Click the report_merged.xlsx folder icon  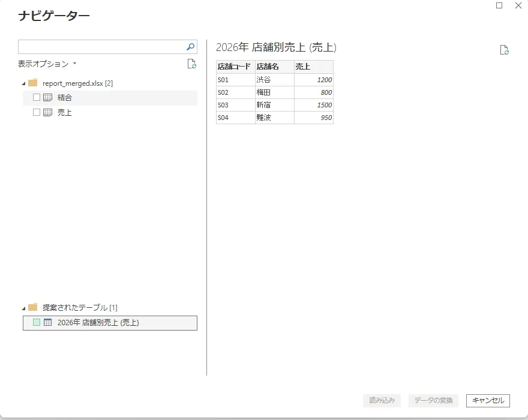(x=32, y=83)
